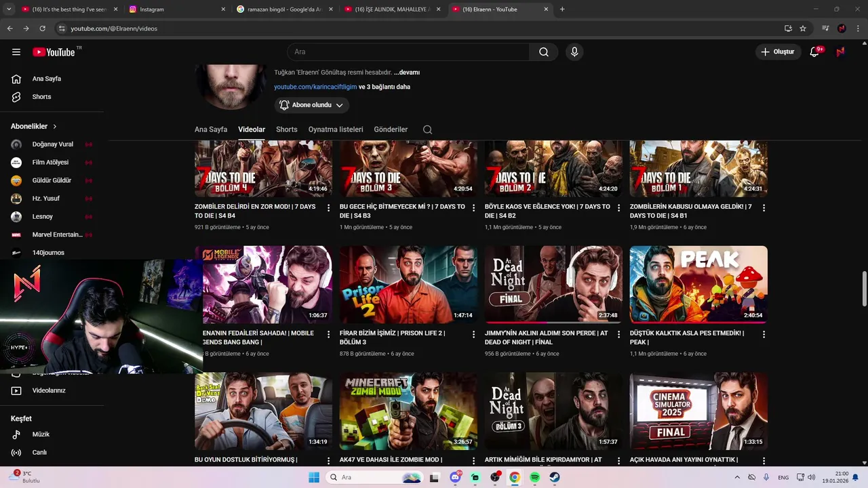Open Chrome three-dot menu
This screenshot has width=868, height=488.
click(x=856, y=28)
